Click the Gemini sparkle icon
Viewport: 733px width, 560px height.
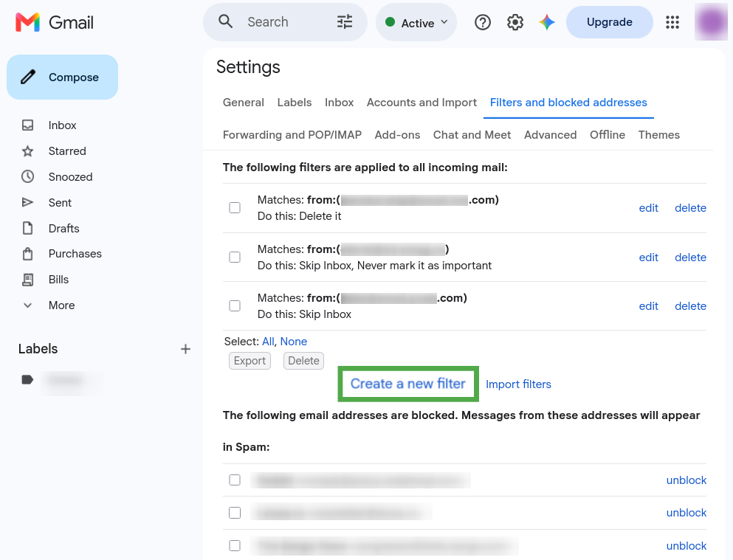click(x=546, y=22)
